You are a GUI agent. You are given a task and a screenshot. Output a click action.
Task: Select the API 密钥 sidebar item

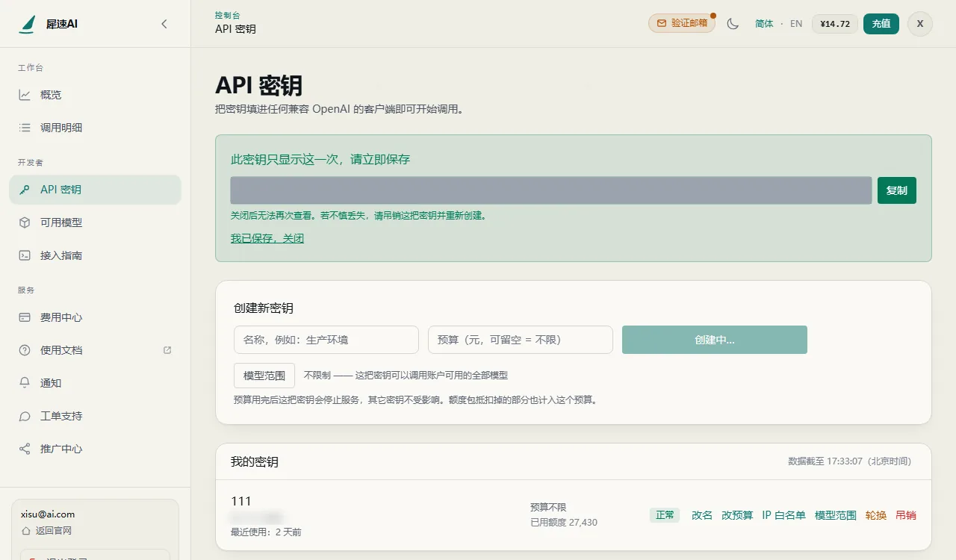[95, 190]
